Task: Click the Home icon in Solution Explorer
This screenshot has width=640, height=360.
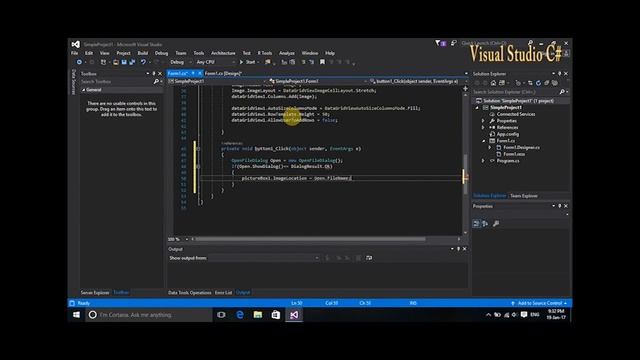Action: pos(493,83)
